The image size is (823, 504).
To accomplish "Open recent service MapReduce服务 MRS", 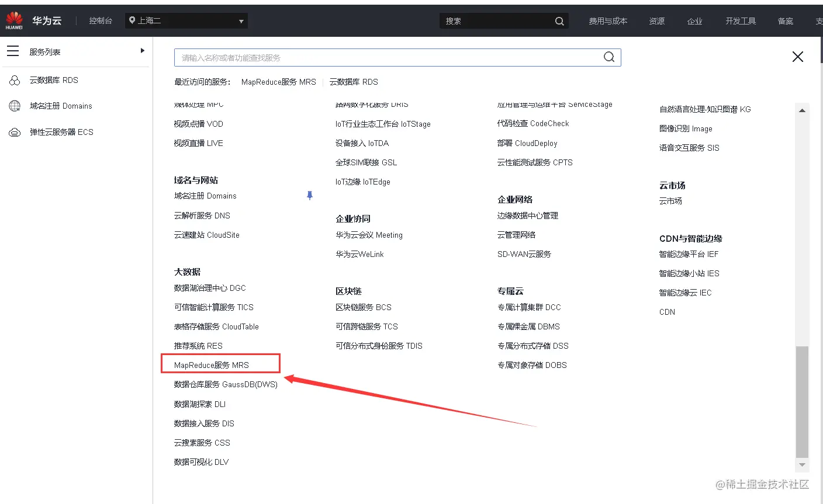I will (278, 82).
